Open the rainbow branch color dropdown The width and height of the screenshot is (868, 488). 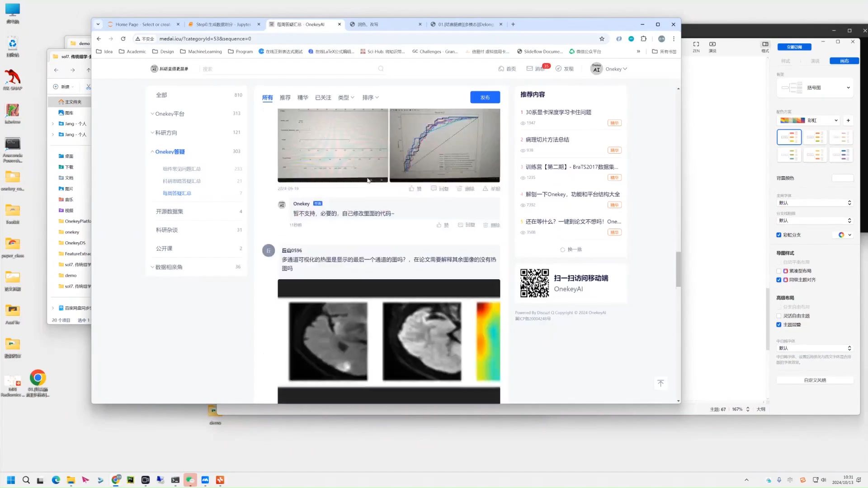coord(844,235)
